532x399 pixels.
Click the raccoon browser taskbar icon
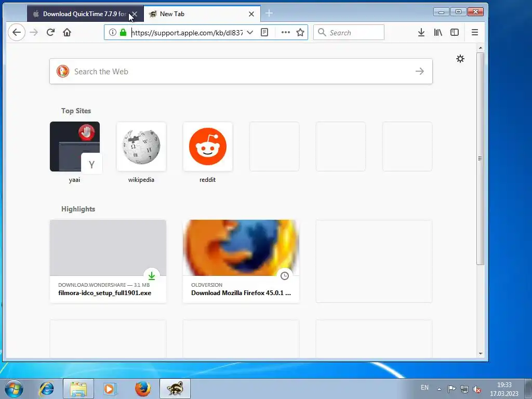point(175,389)
